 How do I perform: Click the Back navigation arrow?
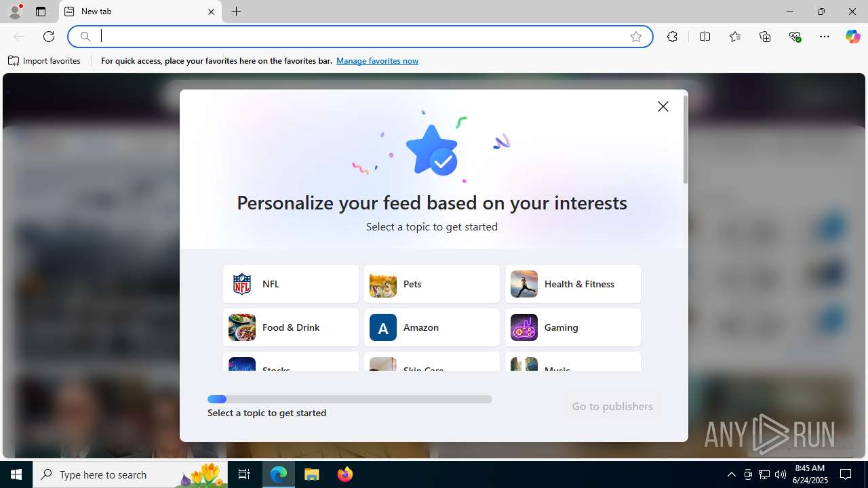[x=19, y=37]
